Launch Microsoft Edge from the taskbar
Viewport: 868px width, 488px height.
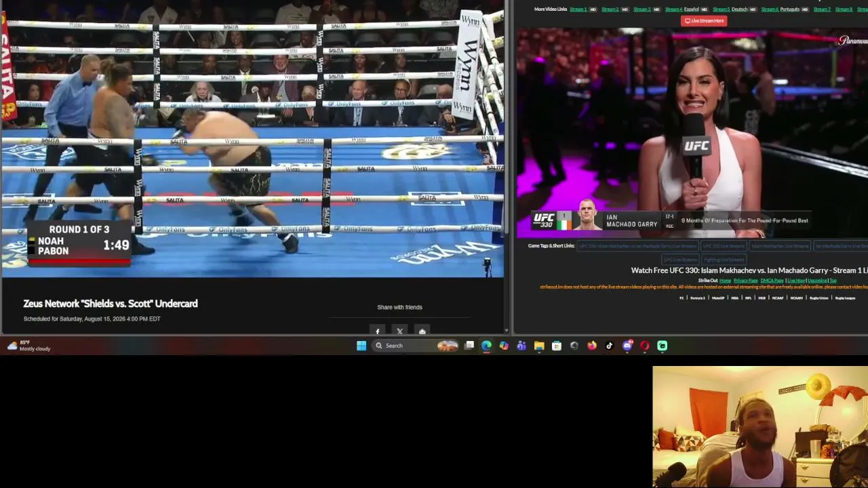(487, 346)
